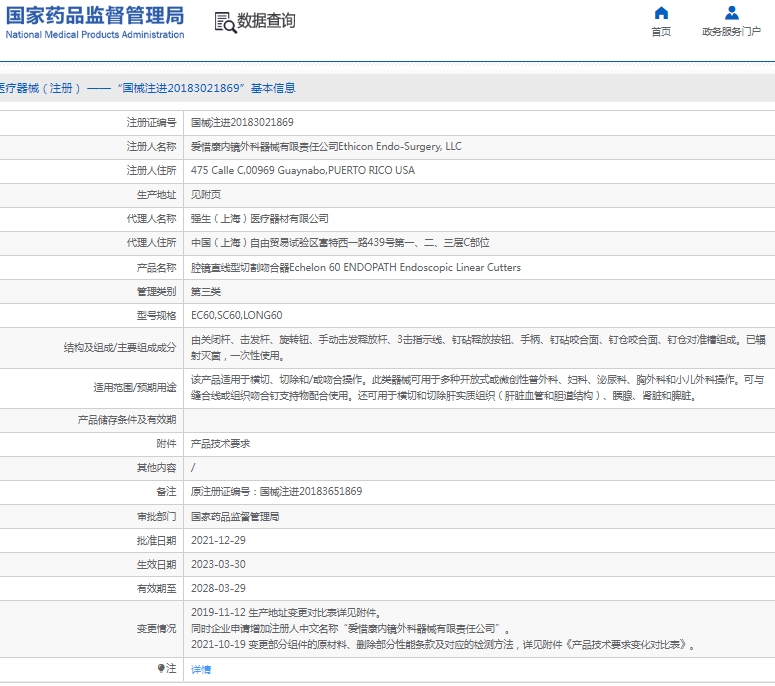Click effective date 2023-03-30

[218, 564]
